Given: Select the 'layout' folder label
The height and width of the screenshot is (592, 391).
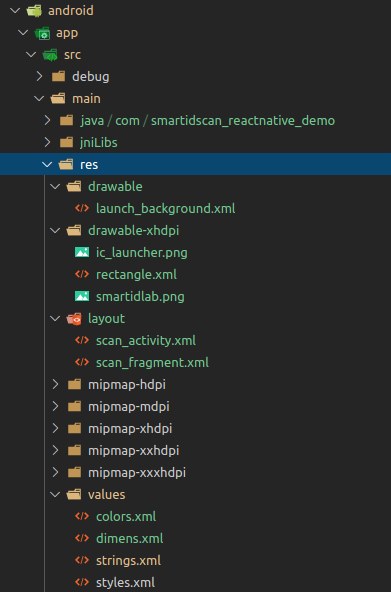Looking at the screenshot, I should point(106,319).
